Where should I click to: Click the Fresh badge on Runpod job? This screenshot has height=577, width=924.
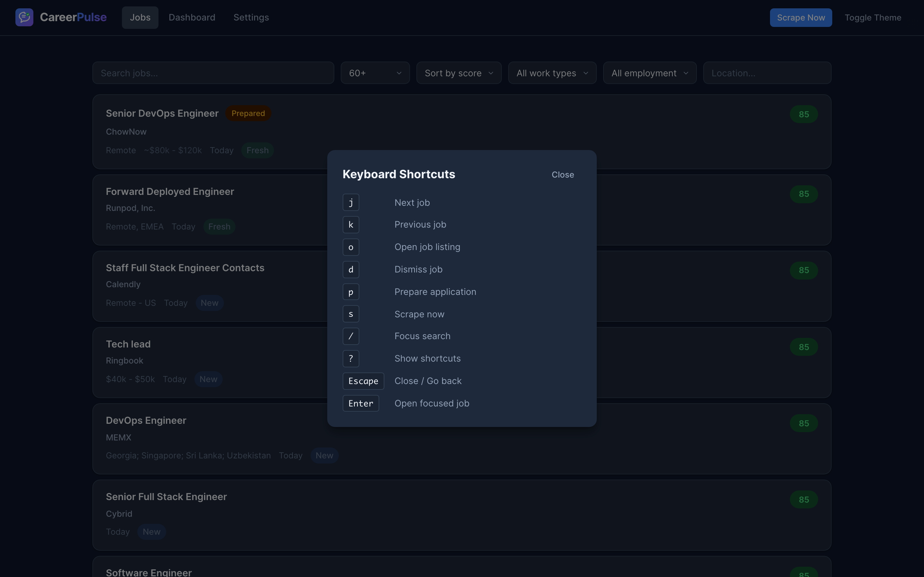pyautogui.click(x=219, y=226)
